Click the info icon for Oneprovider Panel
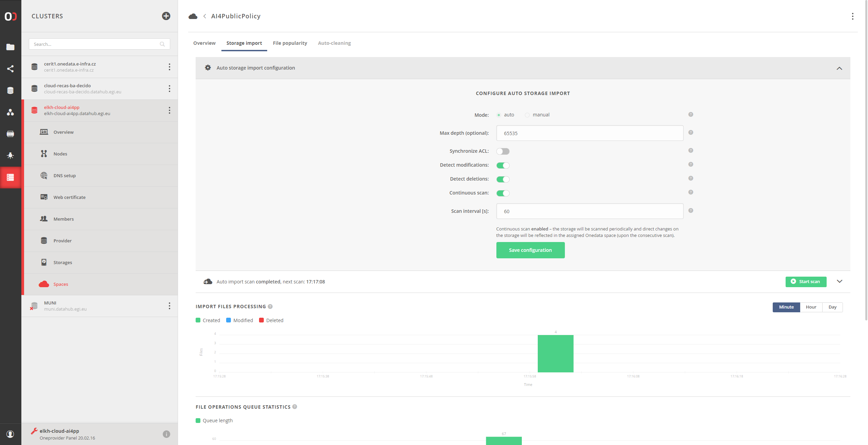Viewport: 868px width, 445px height. pyautogui.click(x=166, y=434)
